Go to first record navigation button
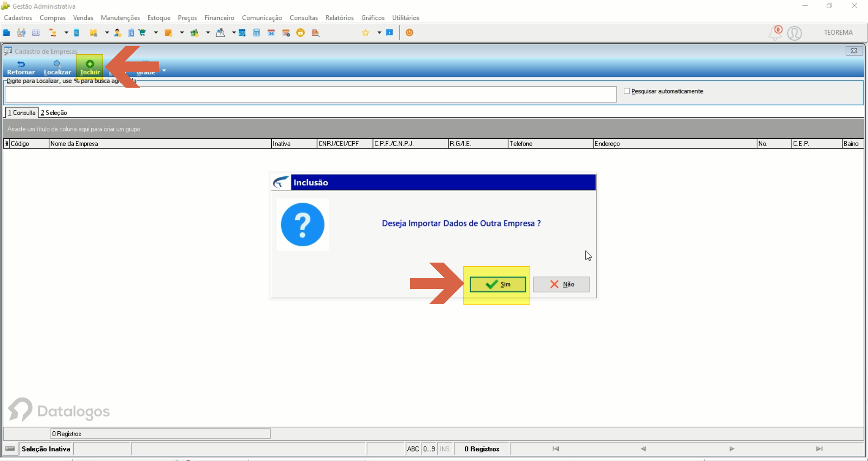Viewport: 868px width, 461px height. [556, 449]
